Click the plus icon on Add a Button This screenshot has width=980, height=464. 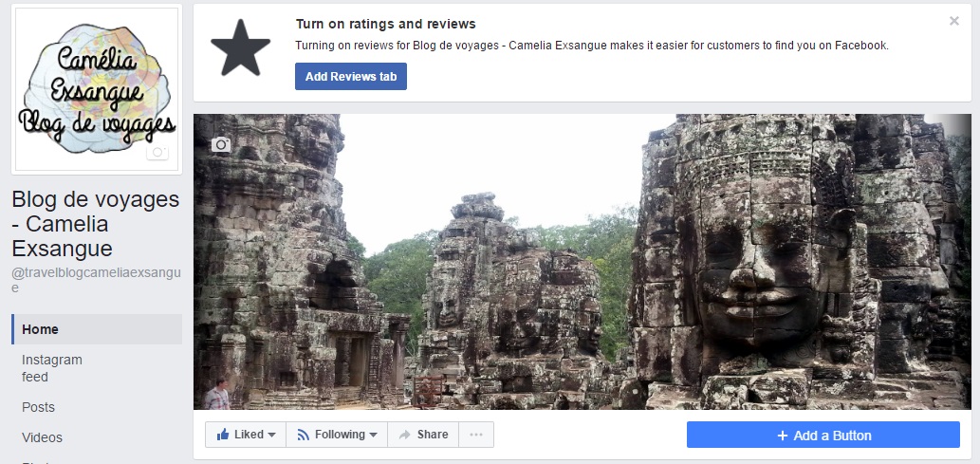coord(783,436)
